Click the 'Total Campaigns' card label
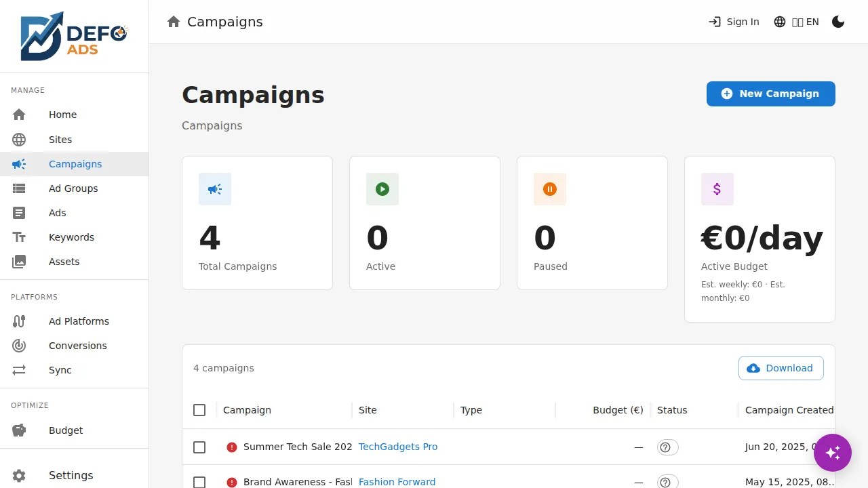This screenshot has width=868, height=488. [x=238, y=266]
